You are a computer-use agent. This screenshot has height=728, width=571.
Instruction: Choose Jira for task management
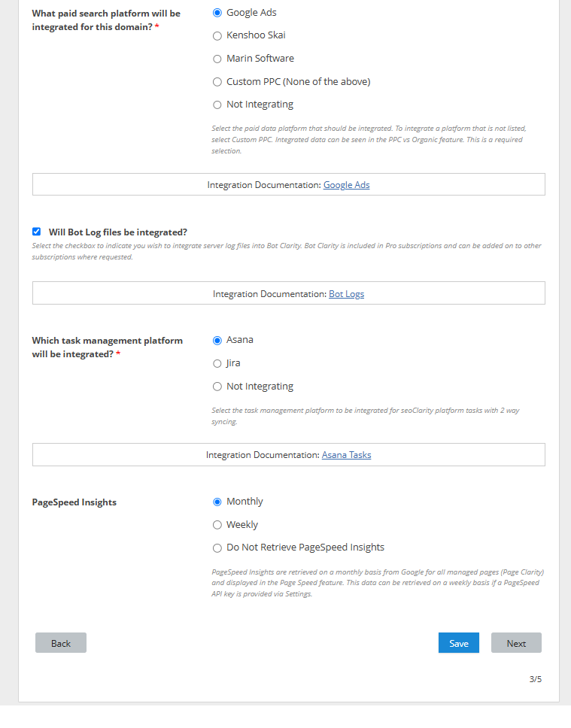click(x=217, y=363)
